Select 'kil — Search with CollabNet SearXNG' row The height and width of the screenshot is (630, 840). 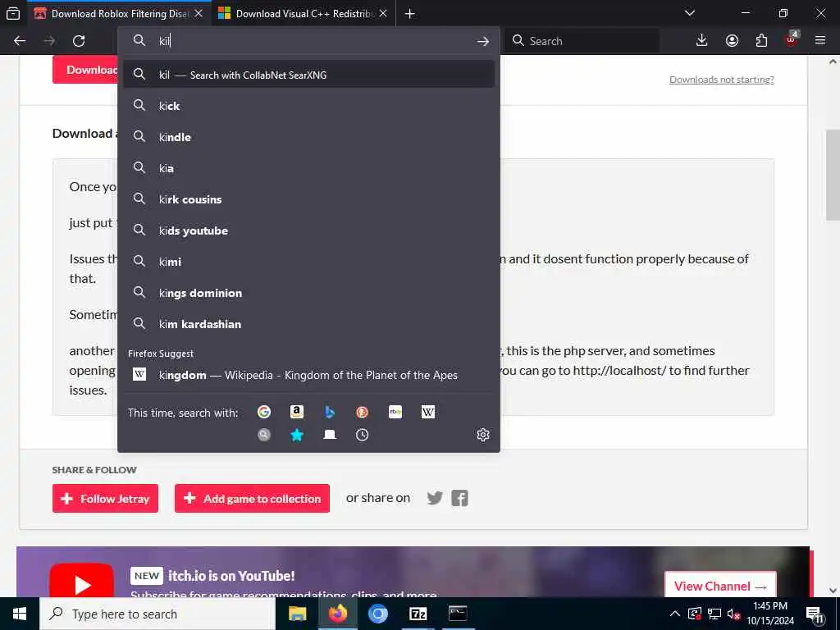308,75
